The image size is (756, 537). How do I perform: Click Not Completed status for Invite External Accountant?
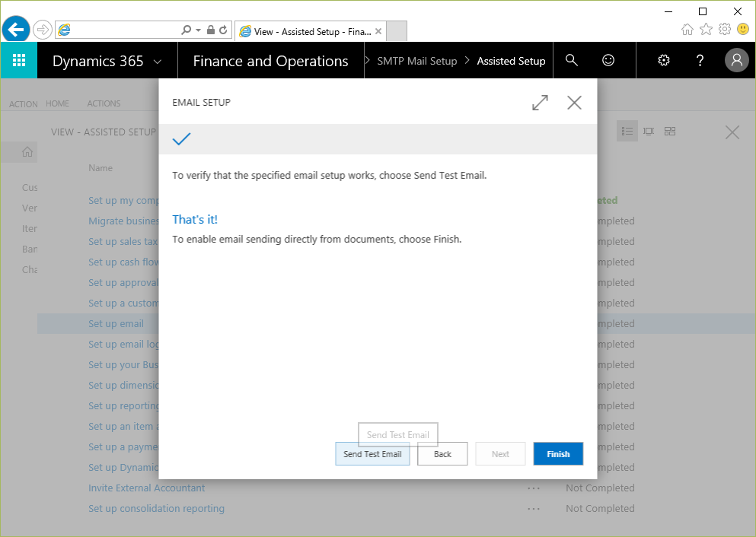point(600,488)
